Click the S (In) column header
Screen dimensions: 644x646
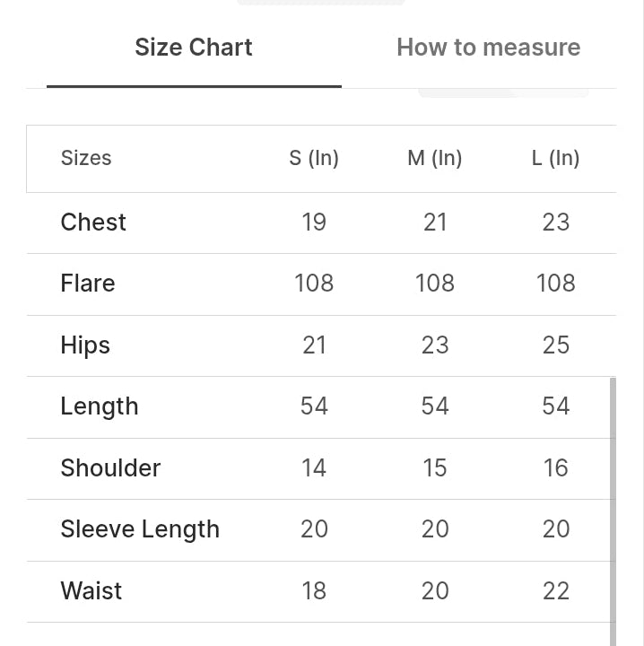(314, 158)
